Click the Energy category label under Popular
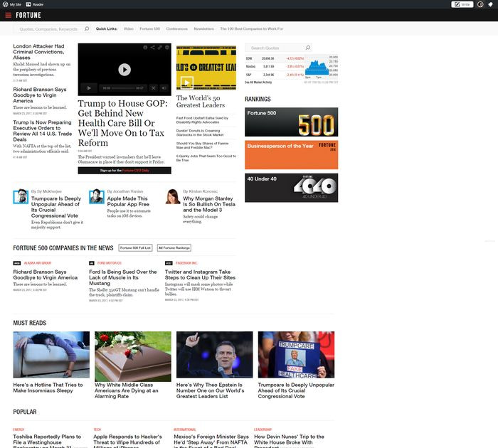The width and height of the screenshot is (498, 448). pos(18,430)
